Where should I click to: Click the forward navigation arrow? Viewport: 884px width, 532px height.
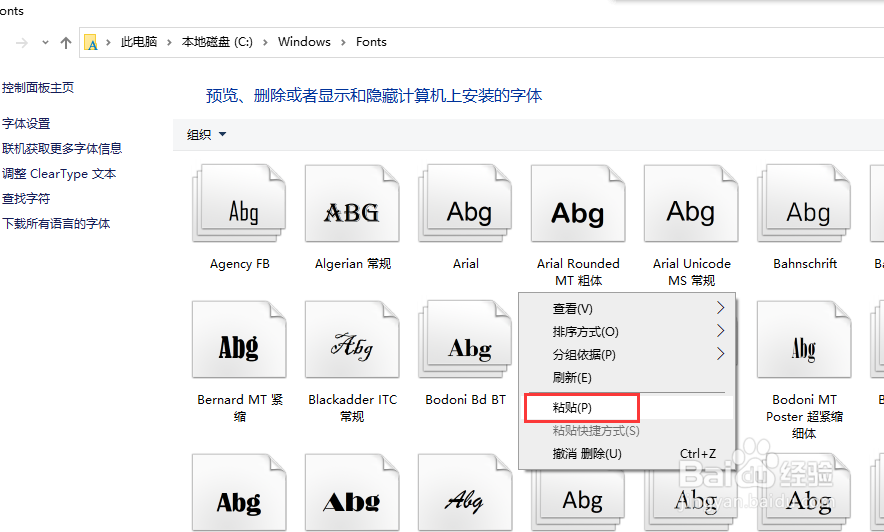click(22, 42)
